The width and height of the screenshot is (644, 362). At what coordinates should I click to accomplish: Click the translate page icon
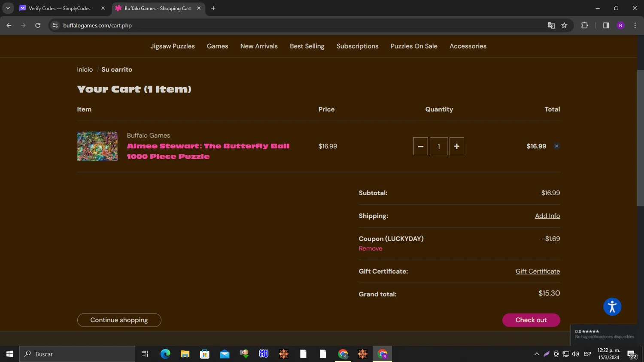pyautogui.click(x=551, y=25)
